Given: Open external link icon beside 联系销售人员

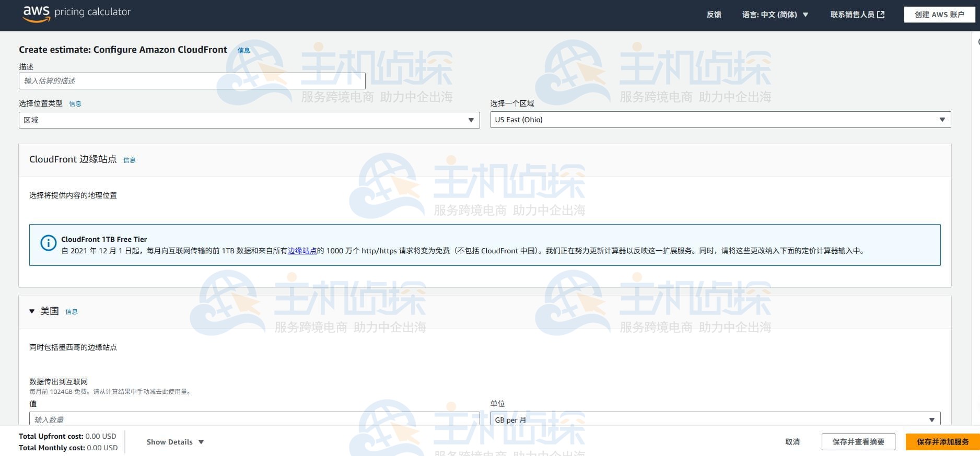Looking at the screenshot, I should (881, 15).
